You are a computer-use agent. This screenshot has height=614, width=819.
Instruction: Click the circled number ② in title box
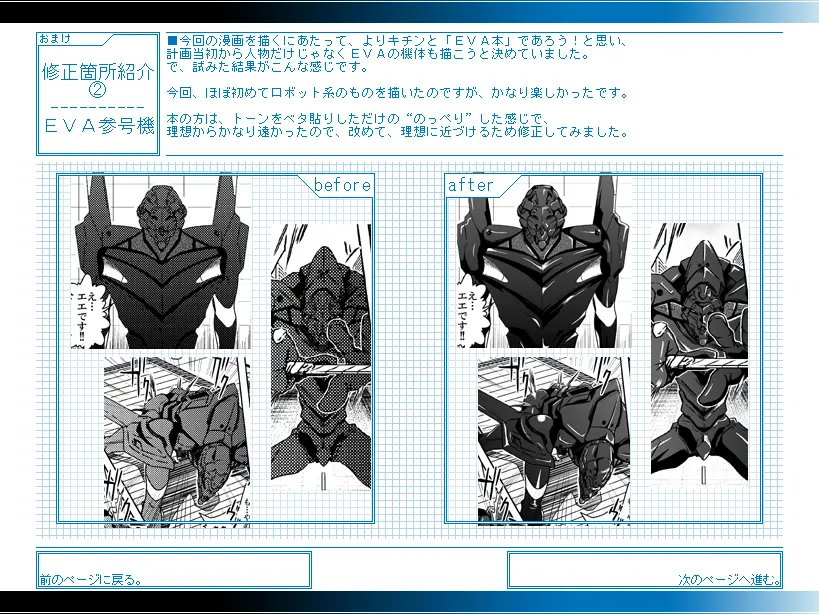point(98,90)
